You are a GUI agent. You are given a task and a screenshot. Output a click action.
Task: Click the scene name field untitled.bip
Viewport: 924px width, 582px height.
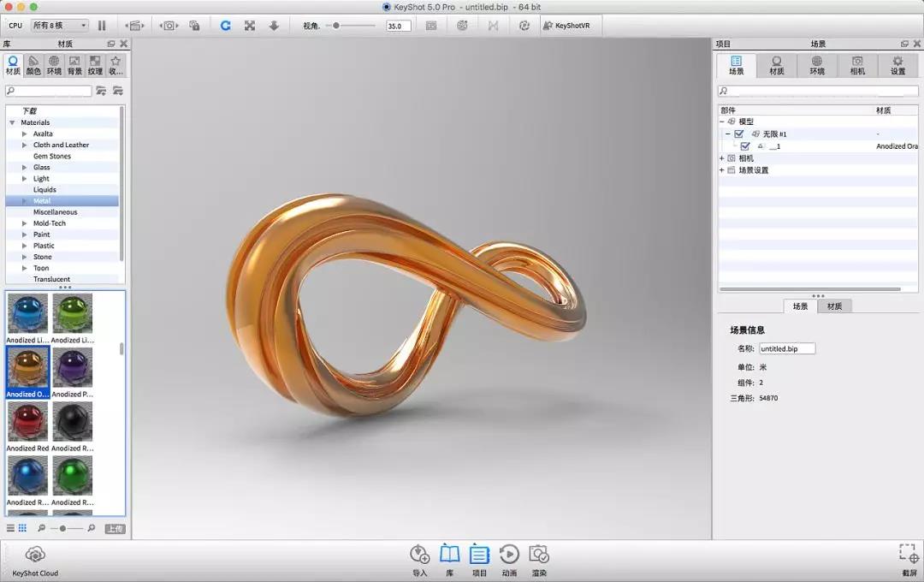click(787, 348)
